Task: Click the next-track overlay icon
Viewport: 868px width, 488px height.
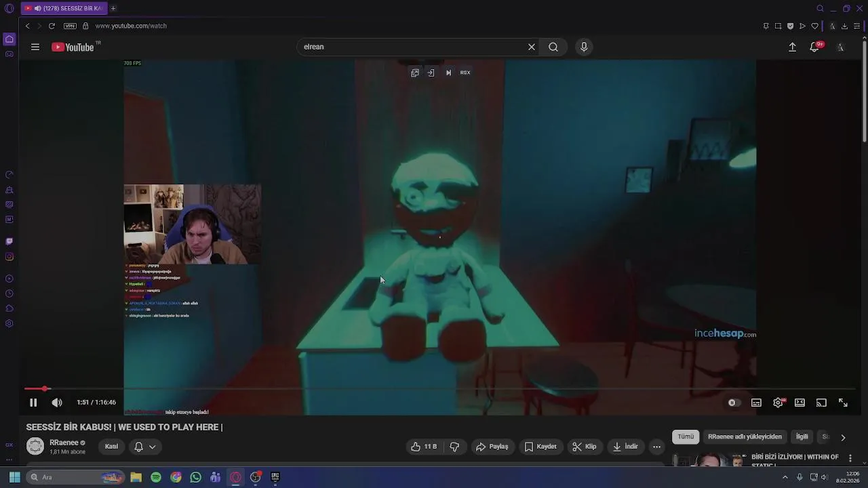Action: click(x=448, y=73)
